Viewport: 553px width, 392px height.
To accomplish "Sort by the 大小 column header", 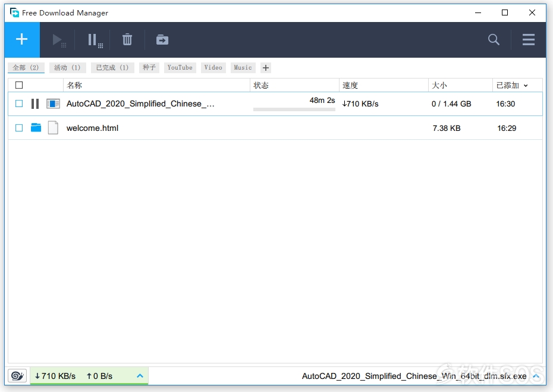I will [x=460, y=86].
